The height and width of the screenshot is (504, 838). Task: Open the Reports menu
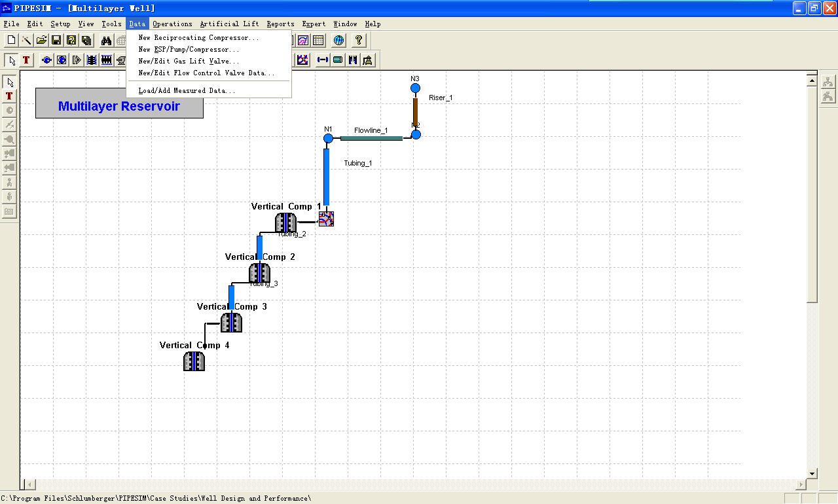280,24
